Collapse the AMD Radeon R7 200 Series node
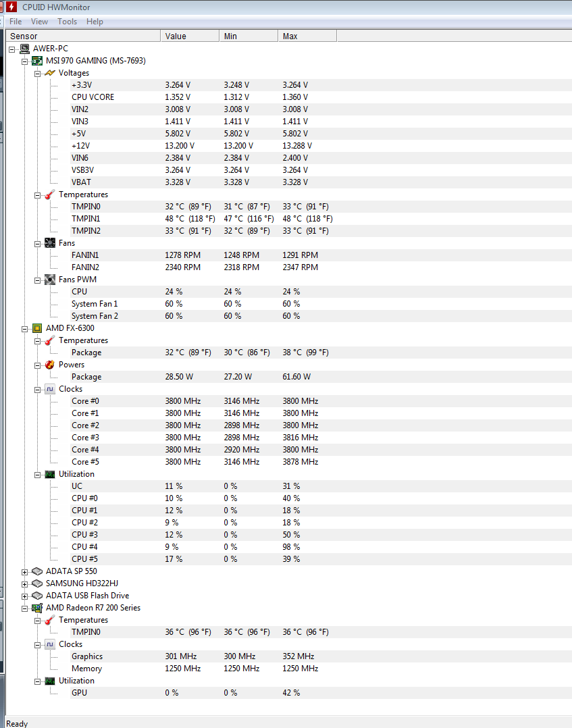 pyautogui.click(x=25, y=608)
